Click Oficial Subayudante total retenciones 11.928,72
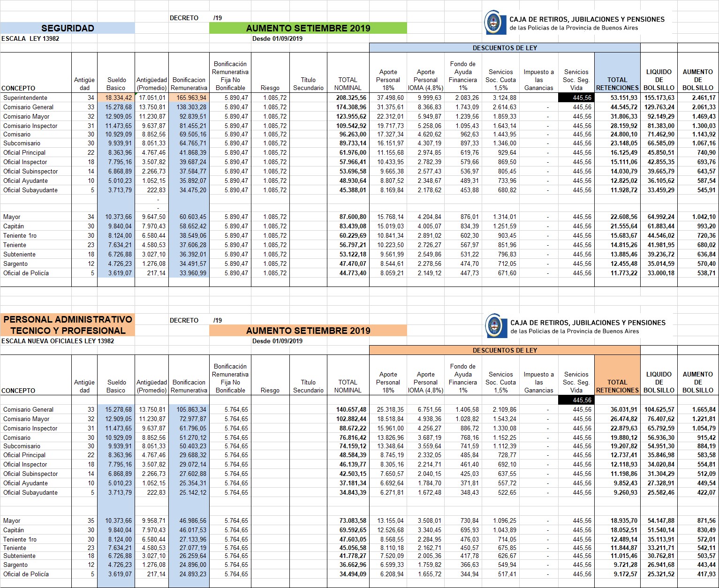Image resolution: width=719 pixels, height=588 pixels. pos(617,190)
